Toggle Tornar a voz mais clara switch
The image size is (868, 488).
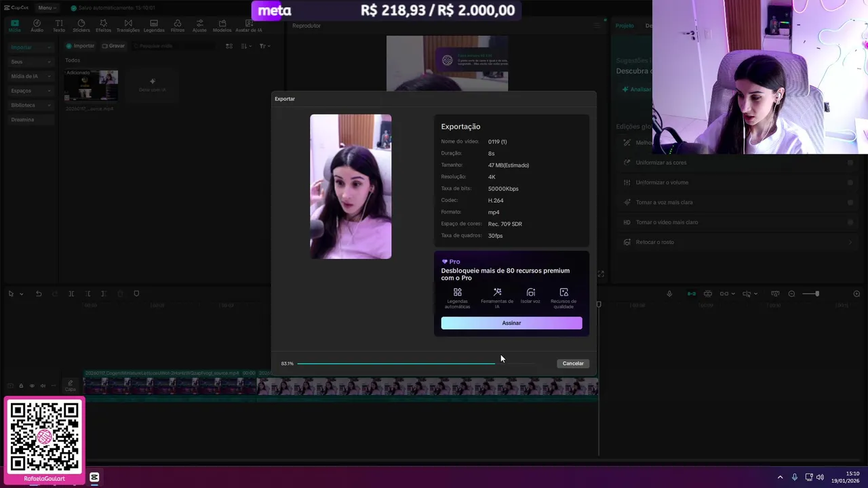850,202
